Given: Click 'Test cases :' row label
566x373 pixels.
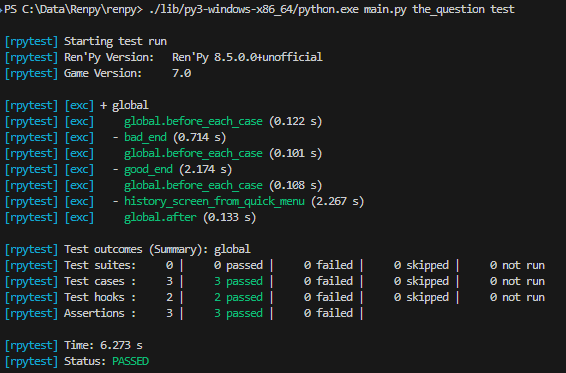Looking at the screenshot, I should tap(100, 281).
